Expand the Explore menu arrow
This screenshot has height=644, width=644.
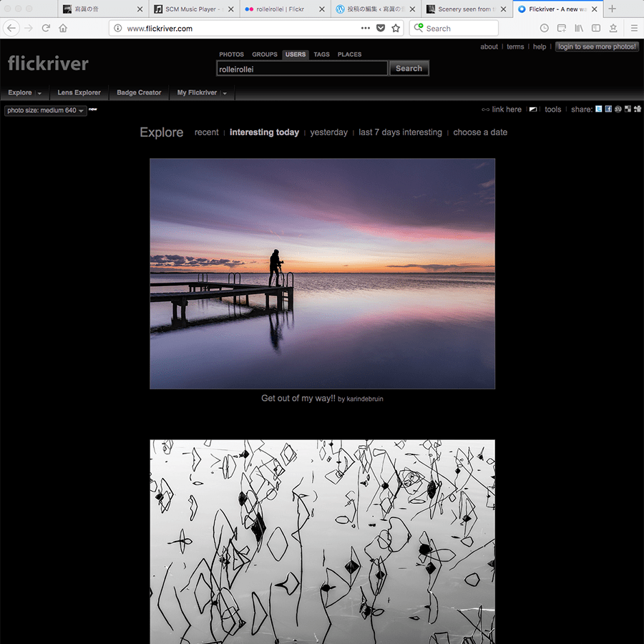tap(39, 93)
